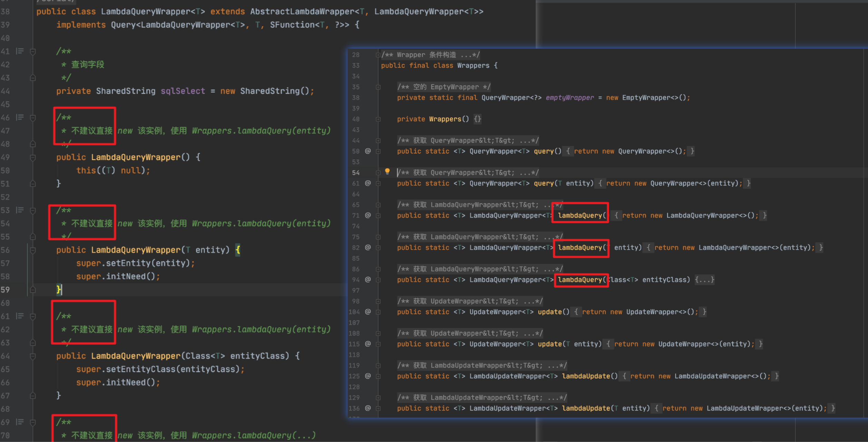Collapse the 查询字段 comment fold at line 41
This screenshot has height=442, width=868.
pyautogui.click(x=33, y=52)
